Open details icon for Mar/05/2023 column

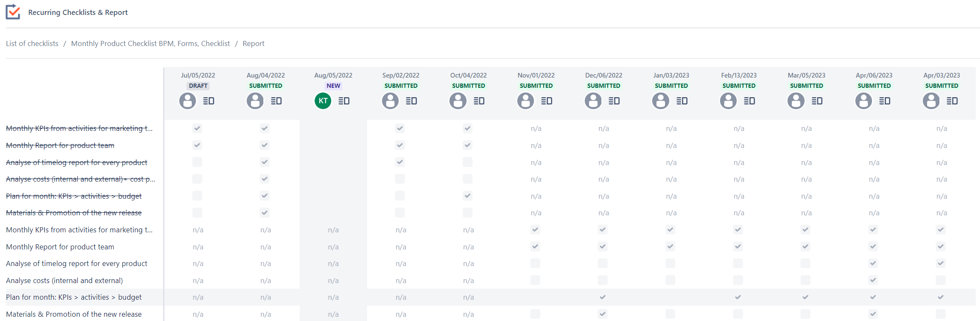coord(817,101)
